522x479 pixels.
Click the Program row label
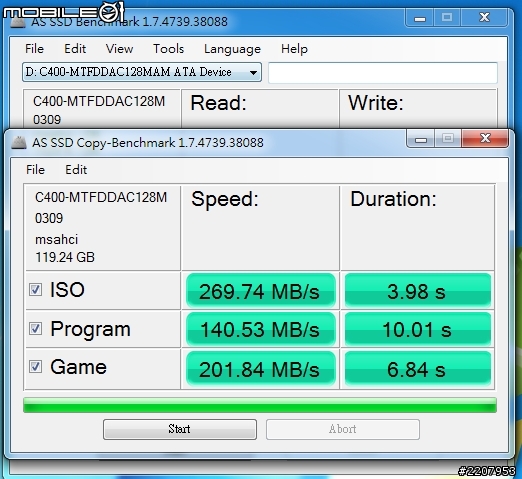click(90, 329)
